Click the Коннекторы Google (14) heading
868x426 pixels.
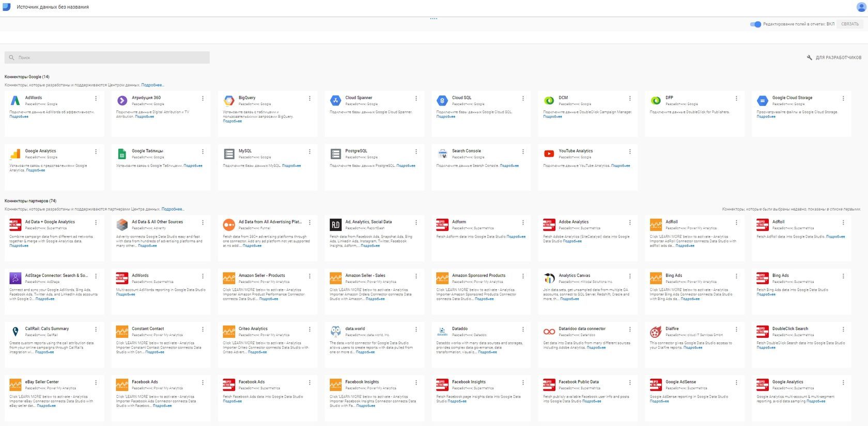click(27, 77)
